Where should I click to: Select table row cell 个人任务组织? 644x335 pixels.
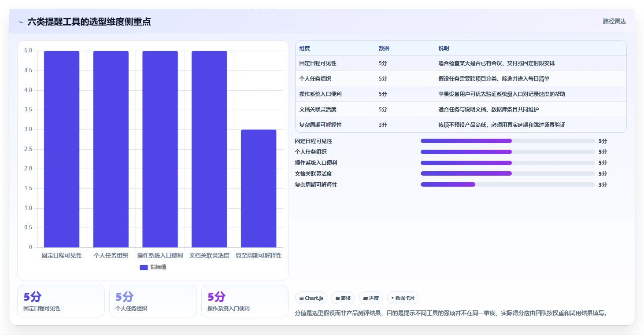[x=315, y=79]
